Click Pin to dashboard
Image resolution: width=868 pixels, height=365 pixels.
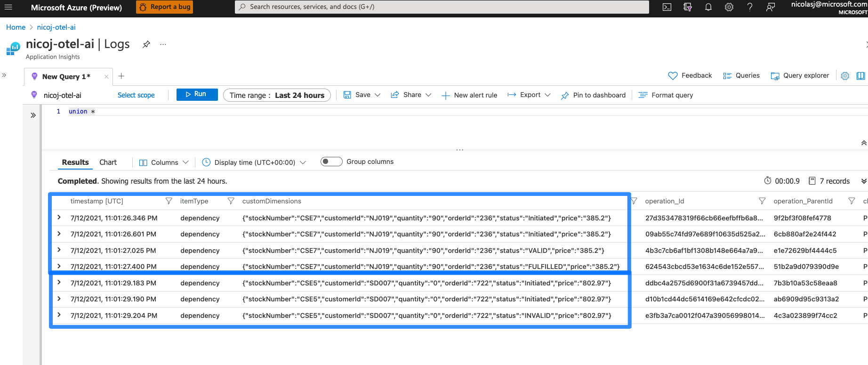(x=594, y=95)
